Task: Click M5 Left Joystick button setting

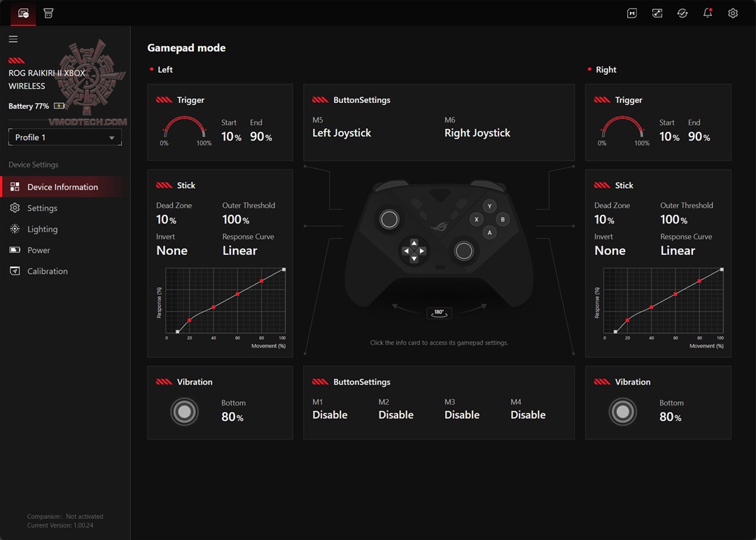Action: click(x=342, y=127)
